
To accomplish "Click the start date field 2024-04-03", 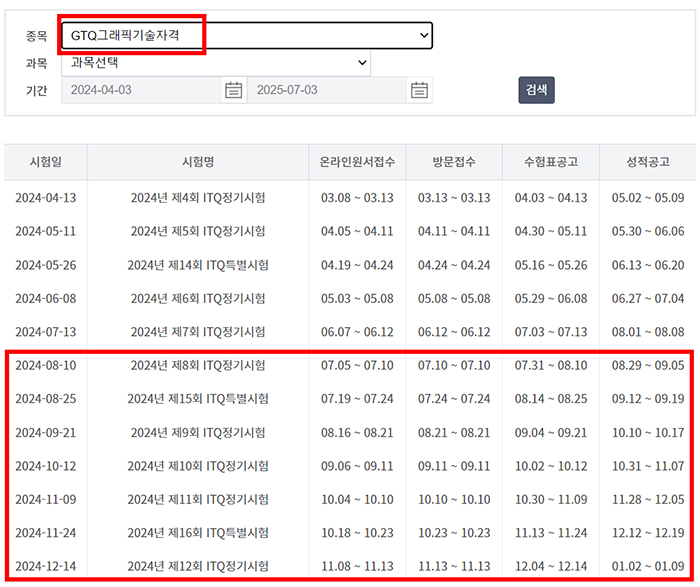I will point(141,90).
